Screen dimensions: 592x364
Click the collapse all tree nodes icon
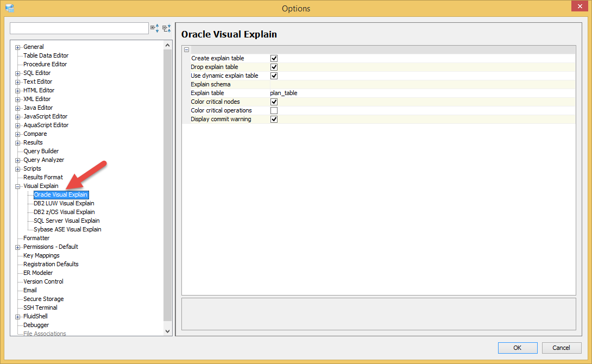[x=167, y=28]
